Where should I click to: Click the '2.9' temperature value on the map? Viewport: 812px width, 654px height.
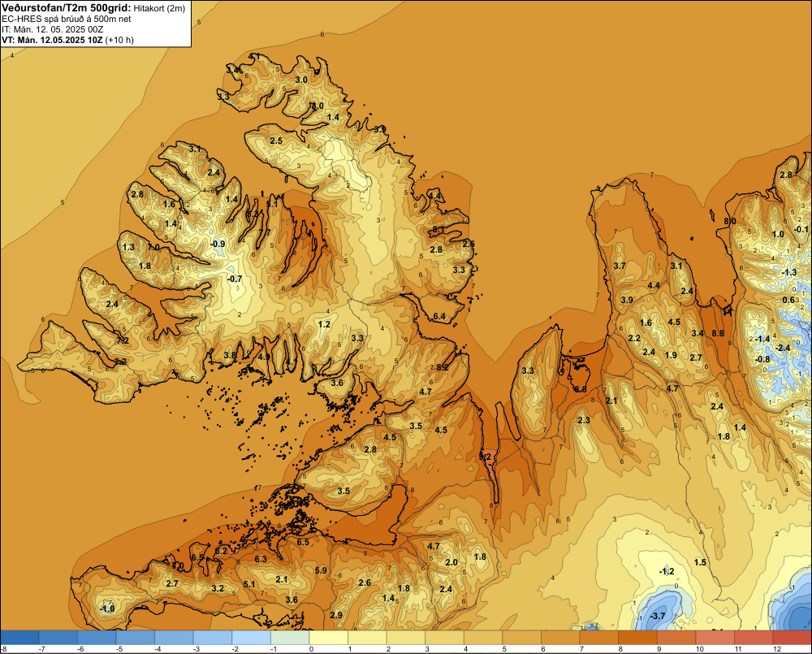(336, 615)
